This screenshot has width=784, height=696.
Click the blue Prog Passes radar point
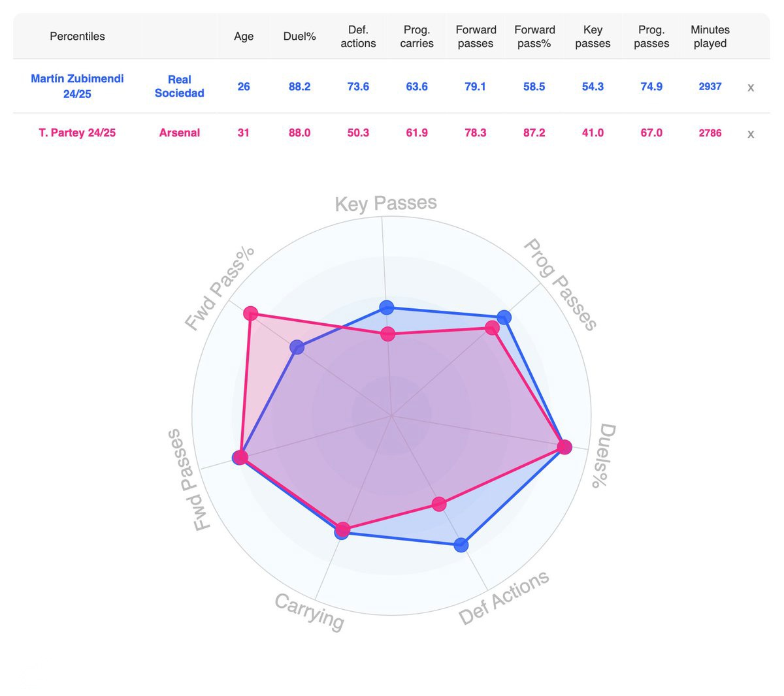[504, 318]
